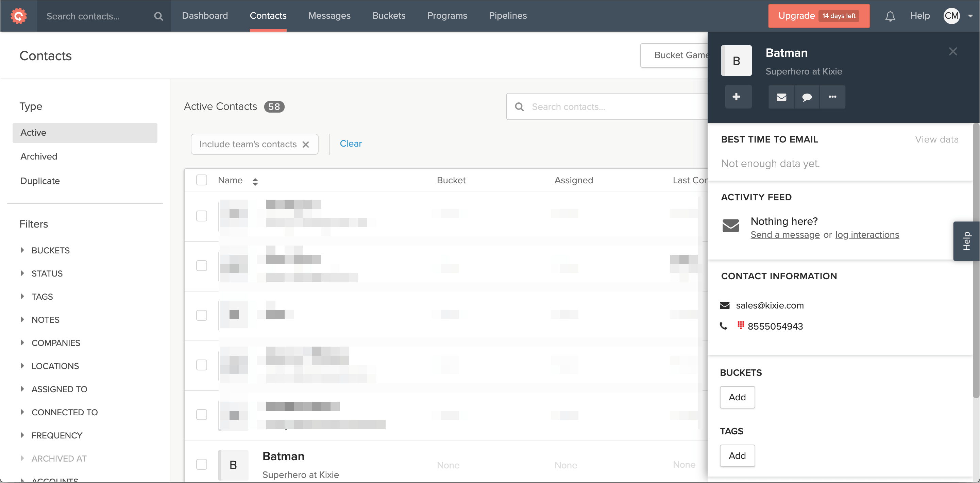Click the more options ellipsis icon
The image size is (980, 483).
tap(832, 97)
